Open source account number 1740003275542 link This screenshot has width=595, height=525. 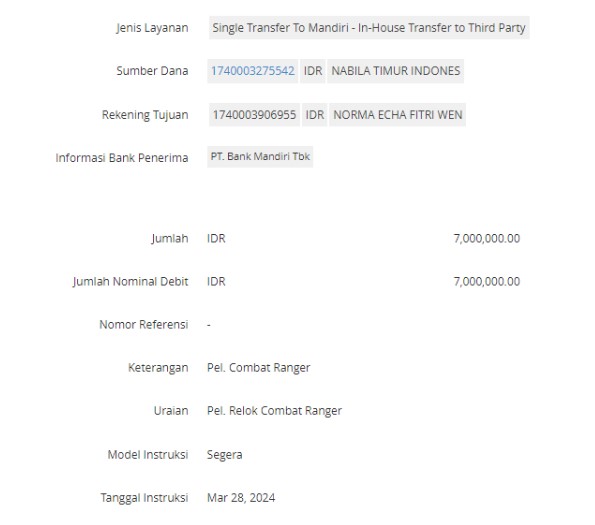[253, 71]
